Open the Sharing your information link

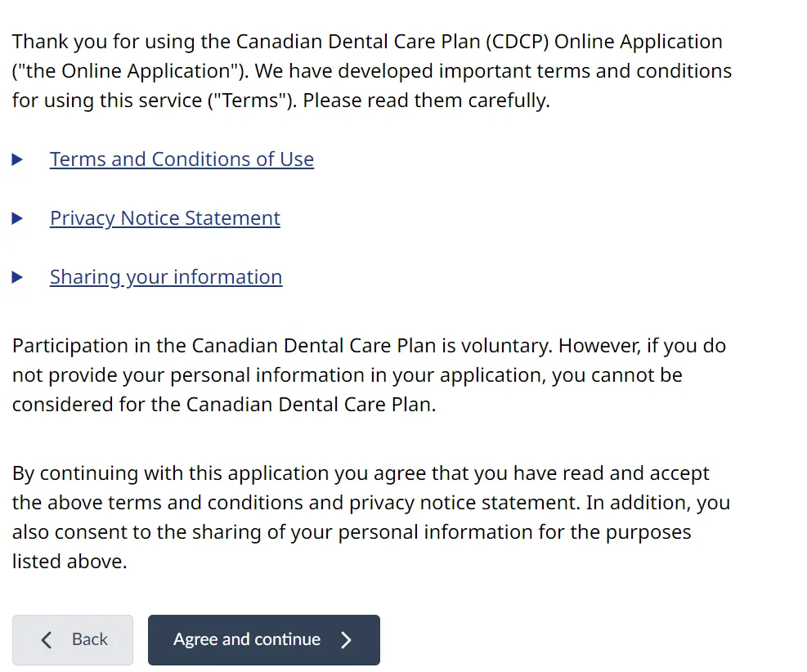tap(165, 277)
